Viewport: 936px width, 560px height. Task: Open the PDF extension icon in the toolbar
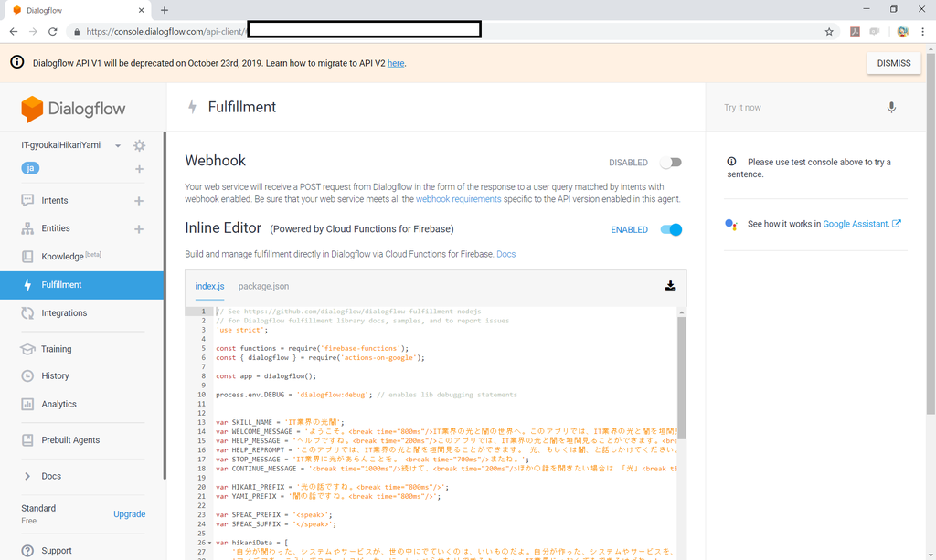coord(855,32)
